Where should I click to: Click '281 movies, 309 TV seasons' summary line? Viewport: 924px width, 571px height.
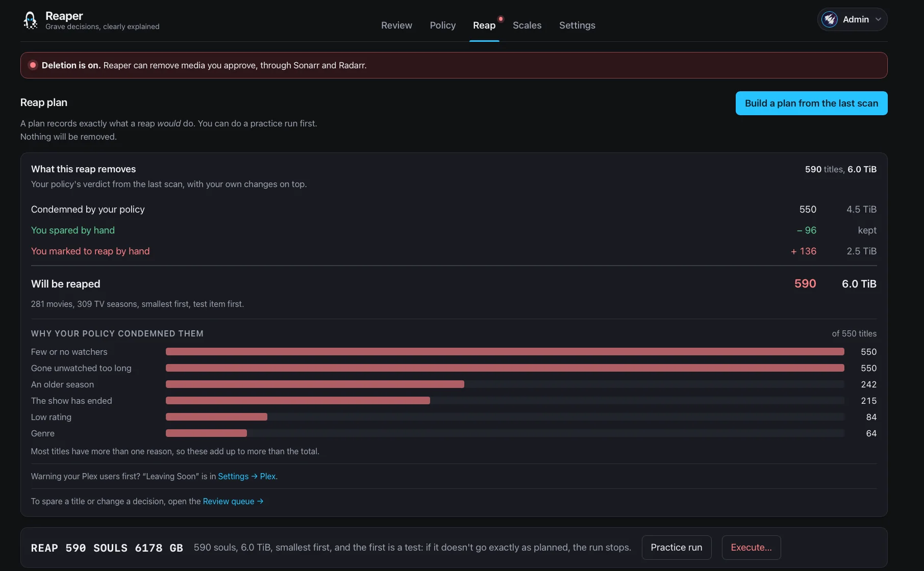point(137,304)
